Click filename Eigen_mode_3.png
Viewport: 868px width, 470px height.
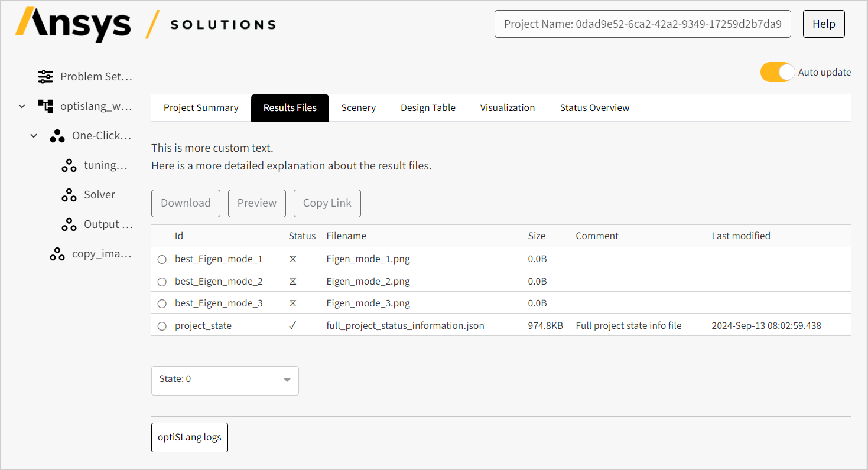(368, 303)
